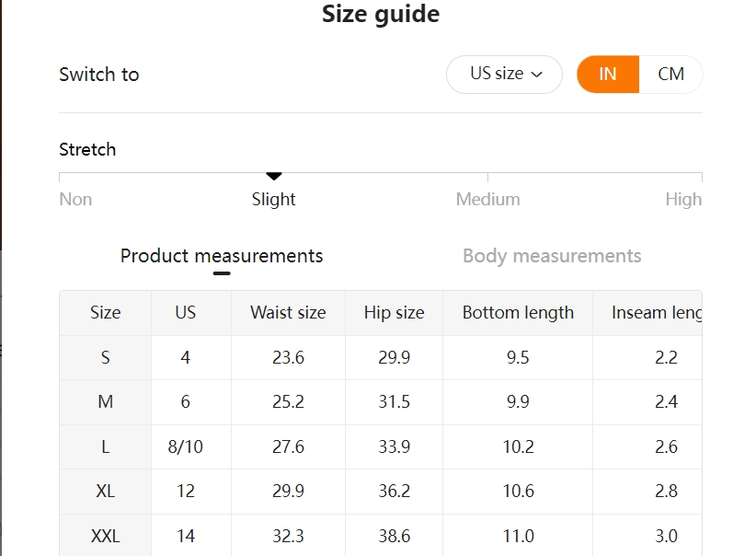
Task: Click the black Stretch indicator triangle
Action: pyautogui.click(x=274, y=176)
